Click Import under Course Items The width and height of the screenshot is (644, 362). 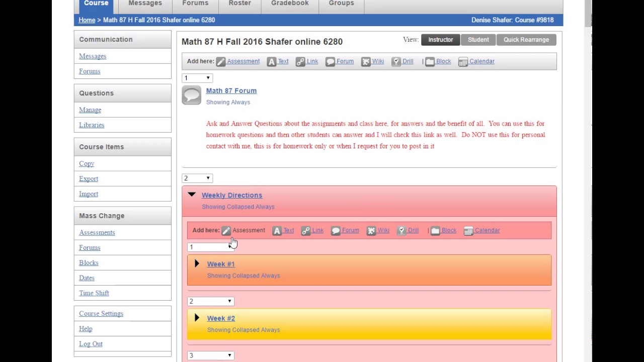(89, 194)
